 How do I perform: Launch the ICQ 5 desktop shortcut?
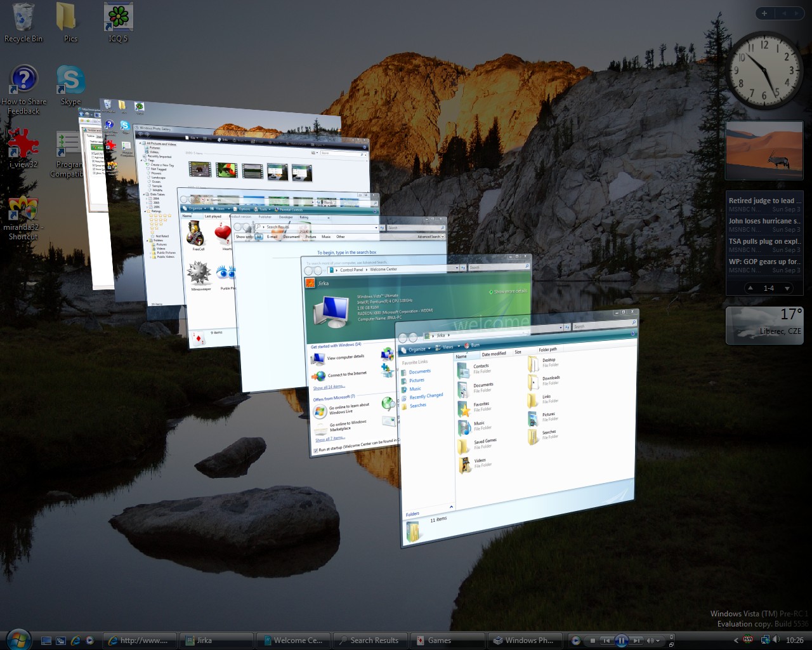point(118,23)
